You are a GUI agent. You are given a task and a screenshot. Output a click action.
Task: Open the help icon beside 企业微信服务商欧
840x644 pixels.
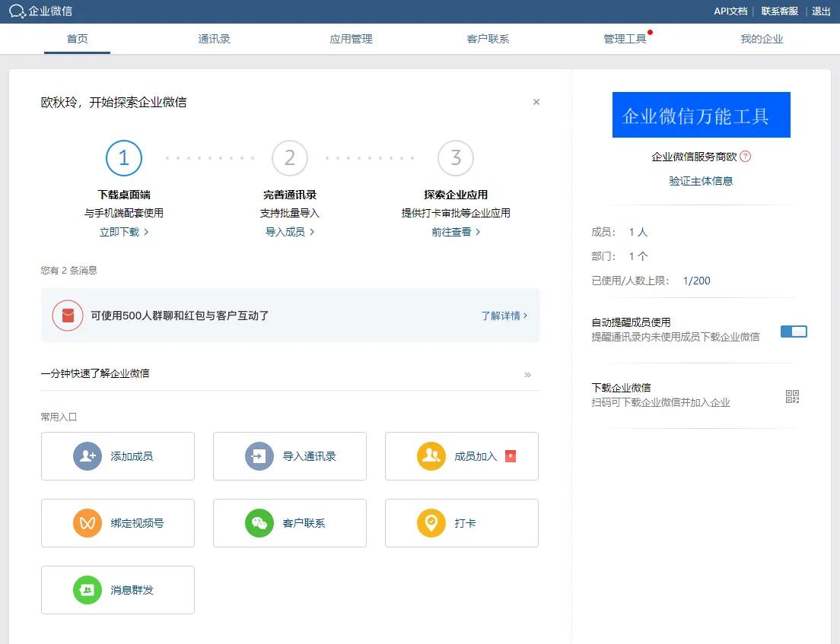coord(745,157)
